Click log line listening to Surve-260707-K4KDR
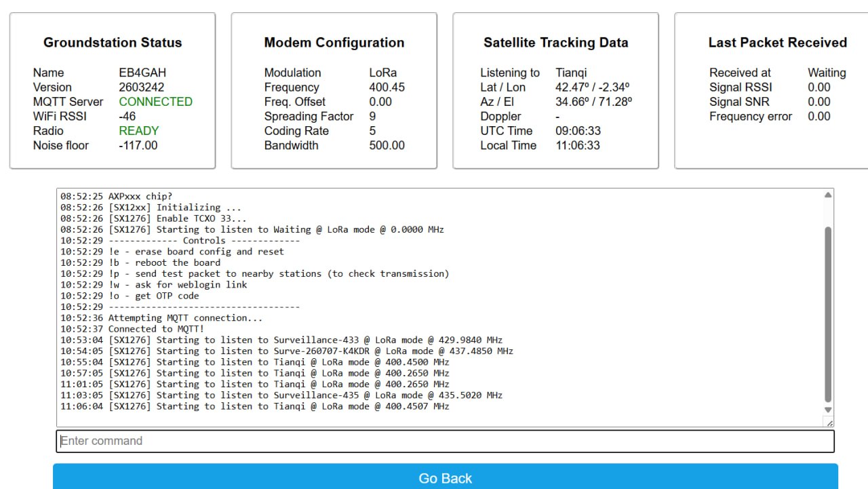Screen dimensions: 868x489 [287, 351]
